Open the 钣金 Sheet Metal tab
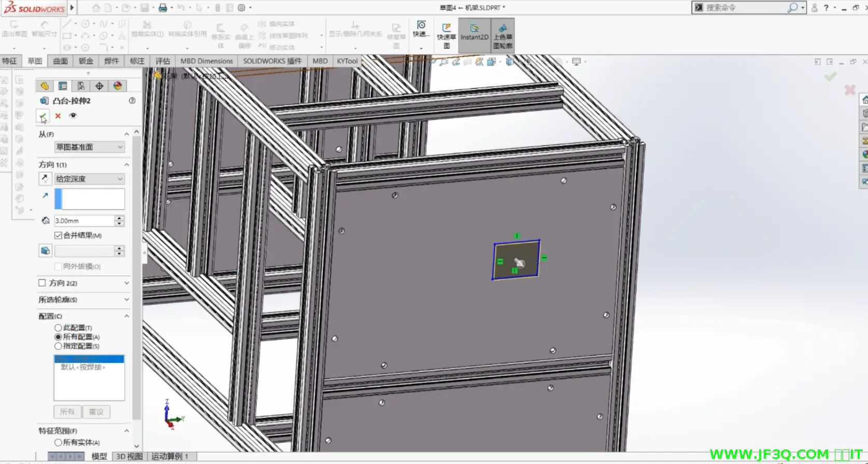The width and height of the screenshot is (868, 464). coord(86,61)
